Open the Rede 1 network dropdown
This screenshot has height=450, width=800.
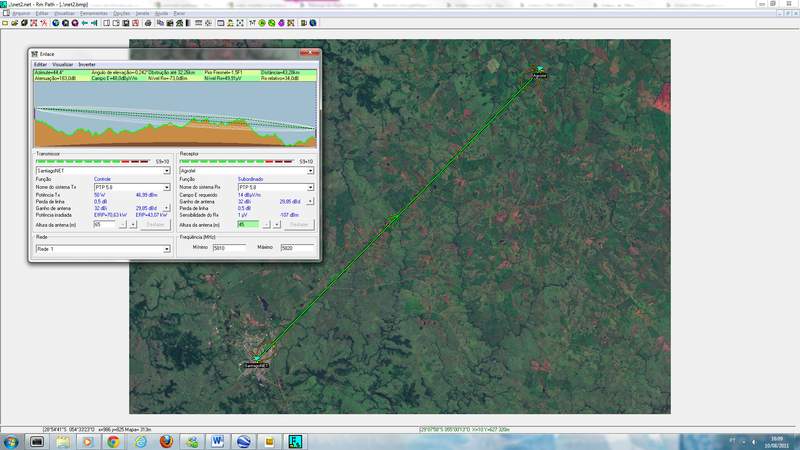[166, 249]
